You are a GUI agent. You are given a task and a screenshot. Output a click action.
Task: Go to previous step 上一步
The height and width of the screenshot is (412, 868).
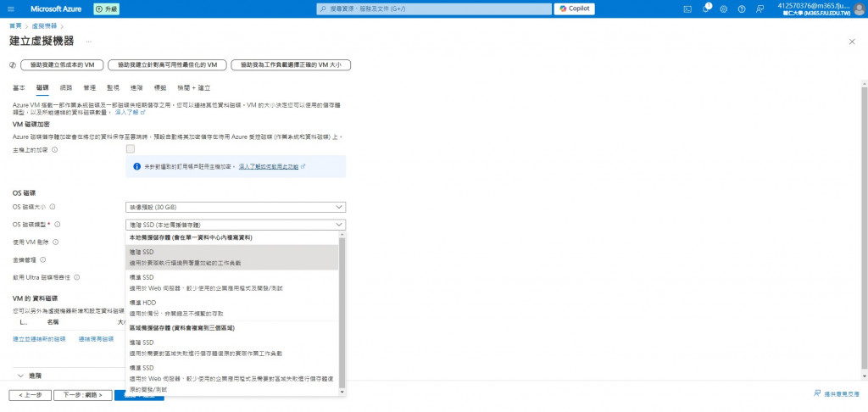[x=31, y=395]
